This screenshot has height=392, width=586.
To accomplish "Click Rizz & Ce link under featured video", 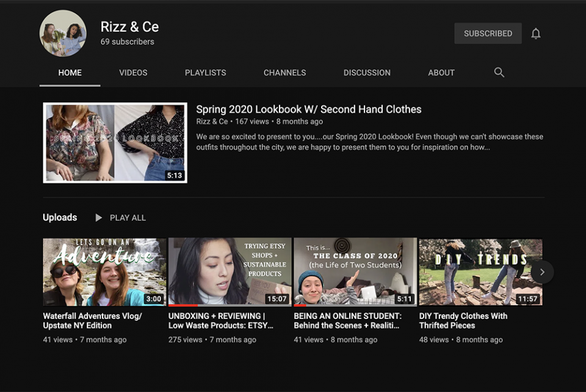I will (212, 121).
